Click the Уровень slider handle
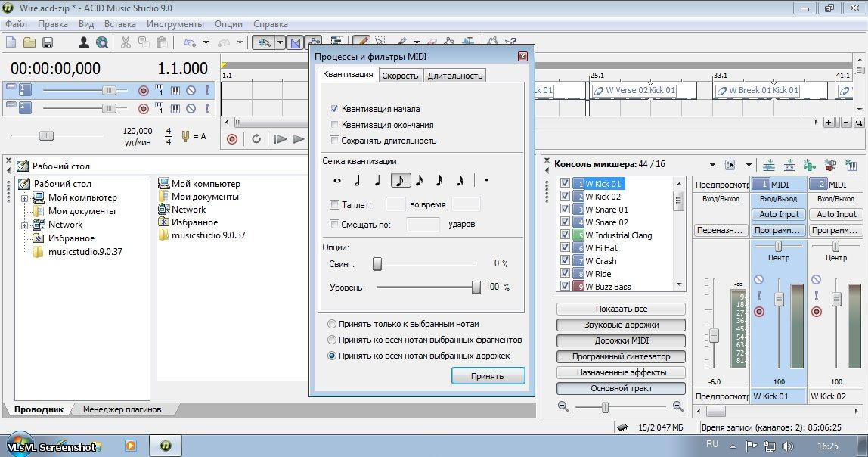Image resolution: width=868 pixels, height=457 pixels. pyautogui.click(x=476, y=287)
